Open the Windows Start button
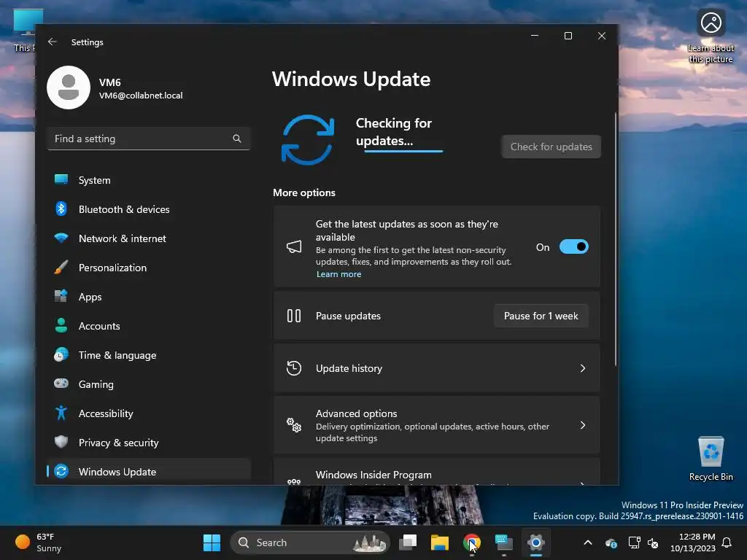The width and height of the screenshot is (747, 560). coord(212,542)
